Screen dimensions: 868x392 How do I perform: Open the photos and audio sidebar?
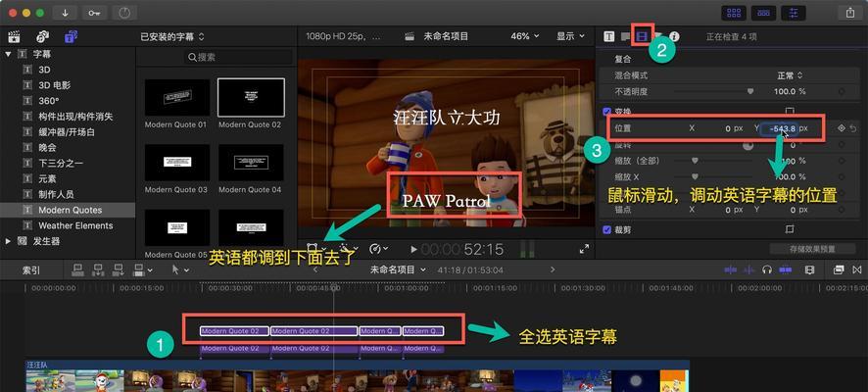[x=43, y=36]
